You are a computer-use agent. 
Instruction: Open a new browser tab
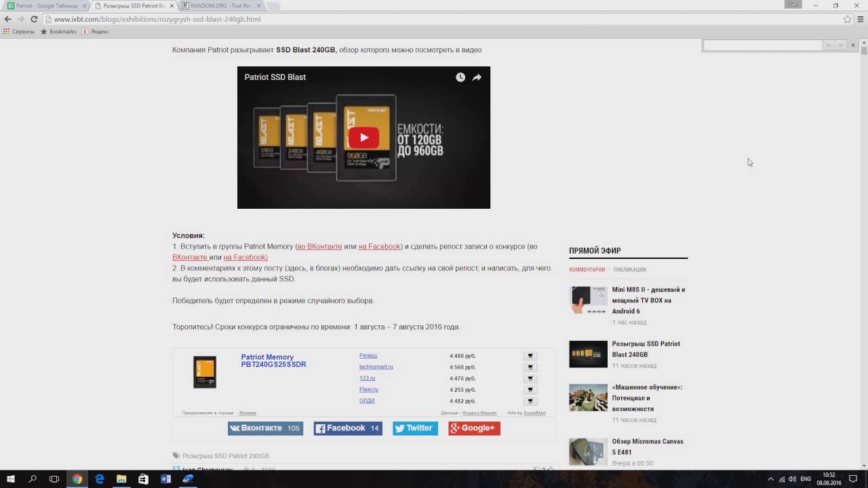(x=273, y=6)
